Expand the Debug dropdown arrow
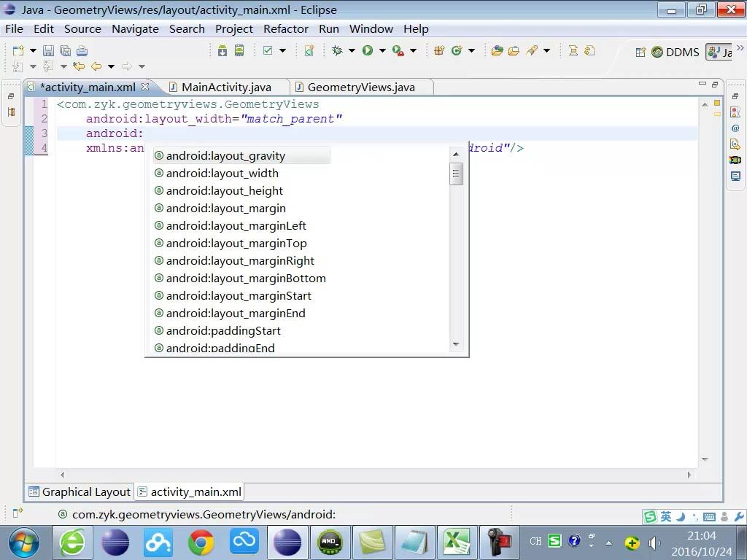Viewport: 747px width, 560px height. [x=352, y=50]
